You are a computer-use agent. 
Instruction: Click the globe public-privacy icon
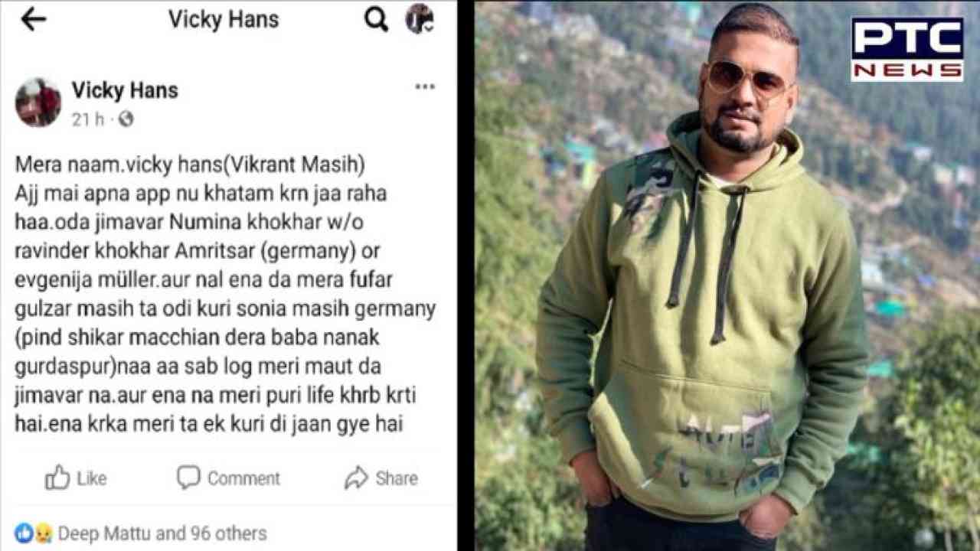click(x=126, y=119)
